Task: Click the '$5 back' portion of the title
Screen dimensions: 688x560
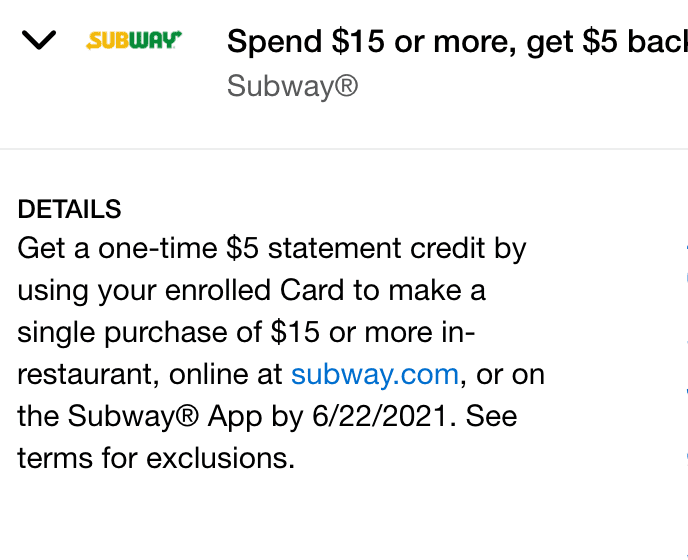Action: [635, 42]
